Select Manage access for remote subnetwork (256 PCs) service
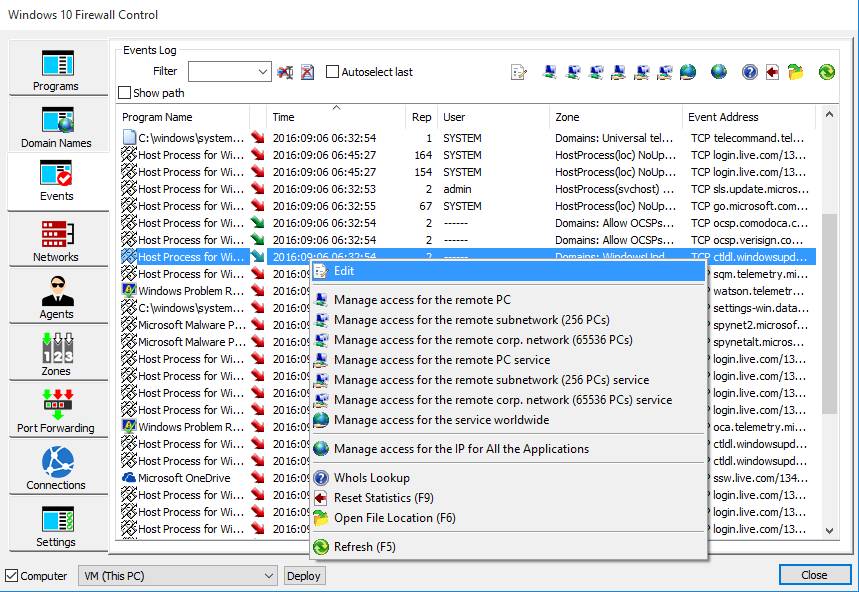 (x=508, y=380)
